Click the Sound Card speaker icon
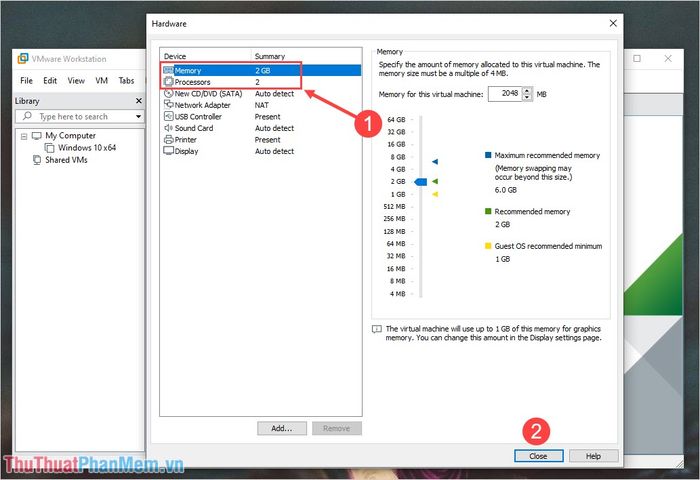700x480 pixels. click(x=168, y=128)
